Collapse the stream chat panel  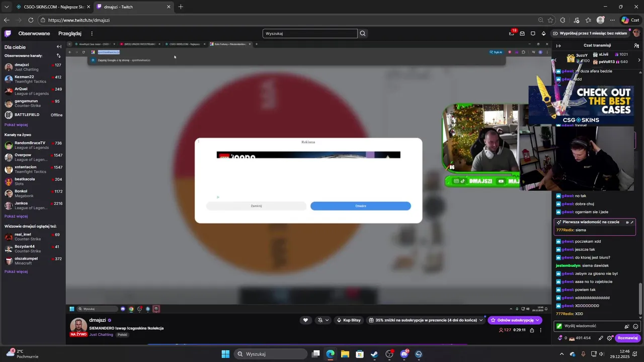click(558, 45)
